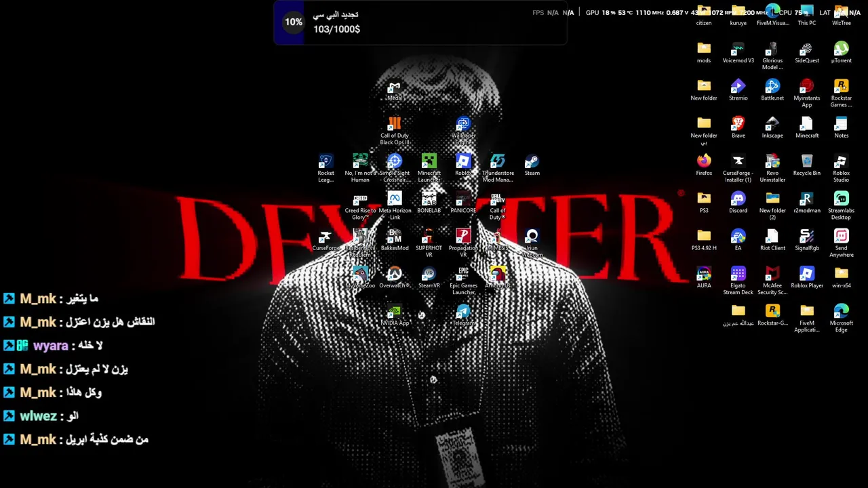Open Thunderstore Mod Manager
868x488 pixels.
(498, 169)
